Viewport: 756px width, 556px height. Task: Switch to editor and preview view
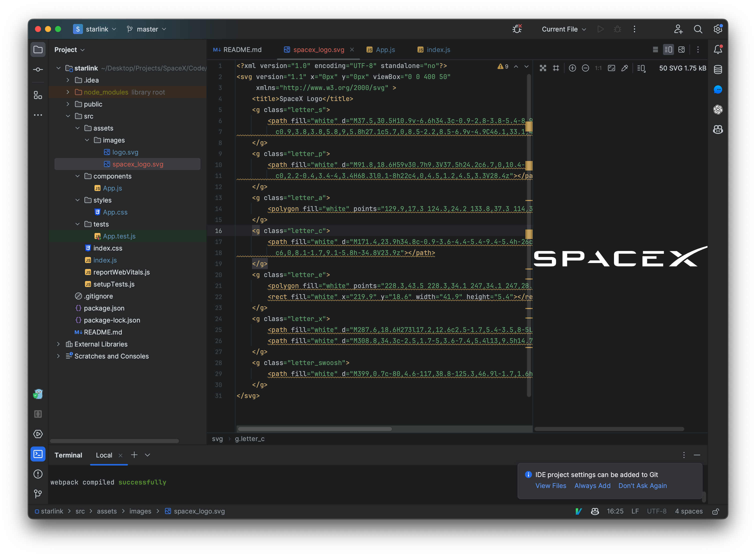point(668,50)
